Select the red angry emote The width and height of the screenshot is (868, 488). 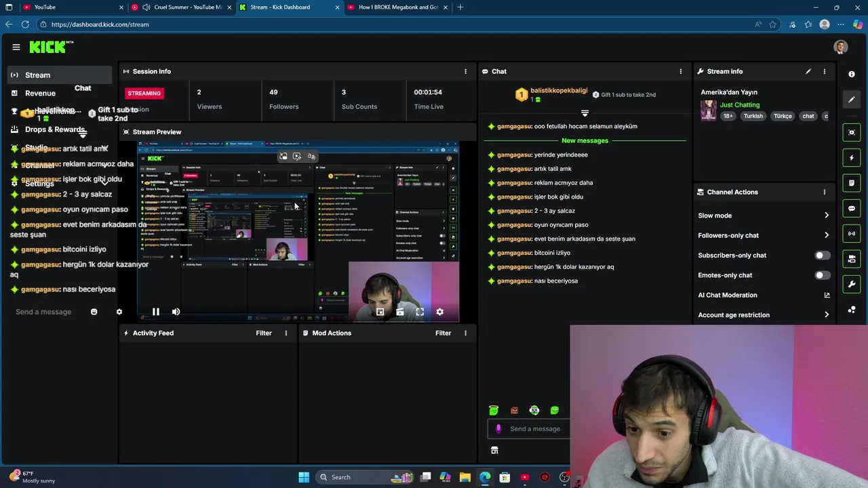tap(514, 410)
